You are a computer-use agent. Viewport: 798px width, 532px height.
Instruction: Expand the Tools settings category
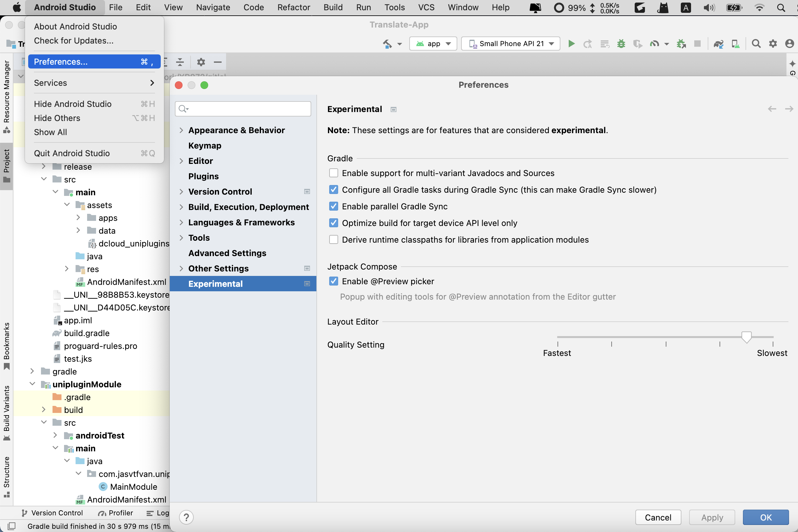point(181,238)
